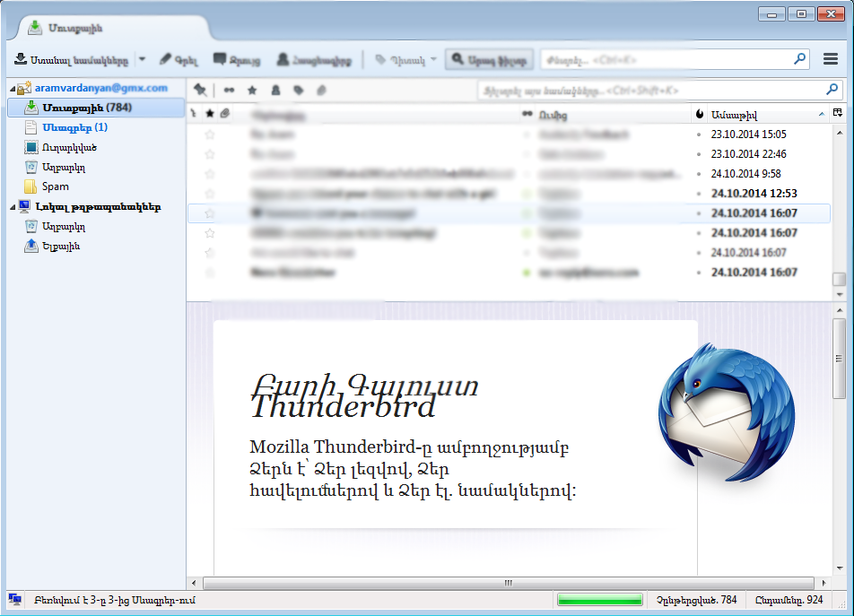The height and width of the screenshot is (616, 854).
Task: Toggle the contact quick filter
Action: point(275,91)
